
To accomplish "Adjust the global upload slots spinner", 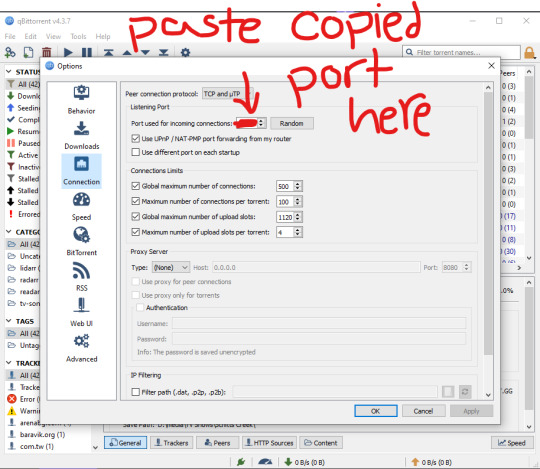I will pos(298,217).
